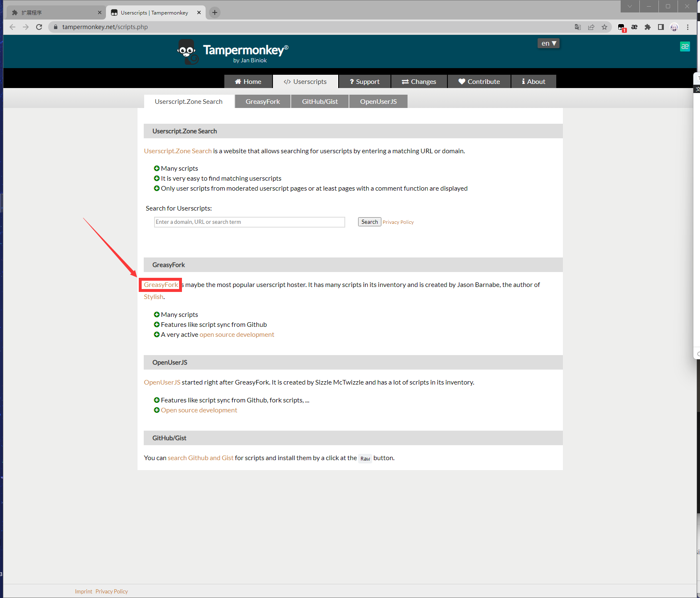Bookmark this page with star icon
700x598 pixels.
604,27
